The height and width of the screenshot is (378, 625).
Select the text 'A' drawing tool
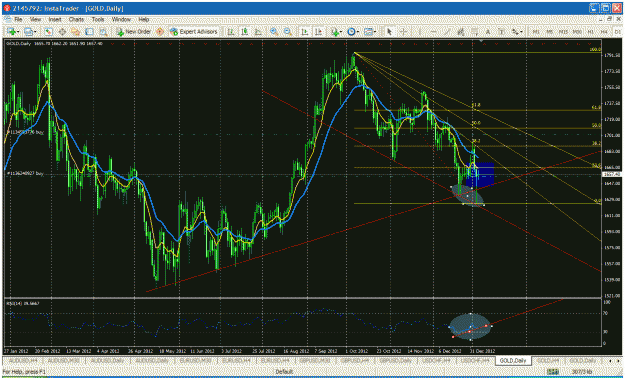click(488, 32)
